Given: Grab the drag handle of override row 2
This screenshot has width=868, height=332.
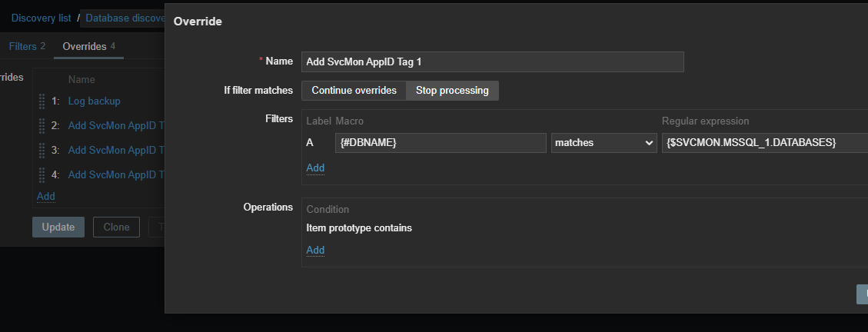Looking at the screenshot, I should [42, 125].
